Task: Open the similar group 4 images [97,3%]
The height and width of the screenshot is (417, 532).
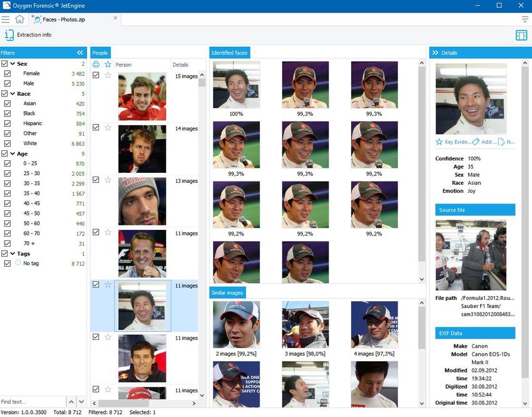Action: pos(374,325)
